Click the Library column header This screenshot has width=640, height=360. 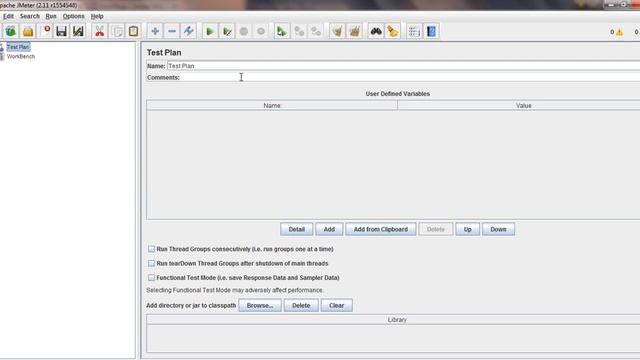click(393, 320)
